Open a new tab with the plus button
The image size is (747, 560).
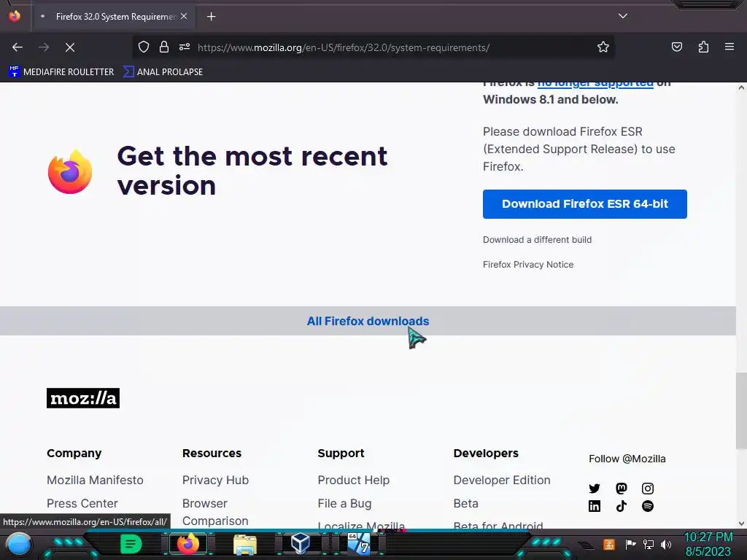click(211, 17)
